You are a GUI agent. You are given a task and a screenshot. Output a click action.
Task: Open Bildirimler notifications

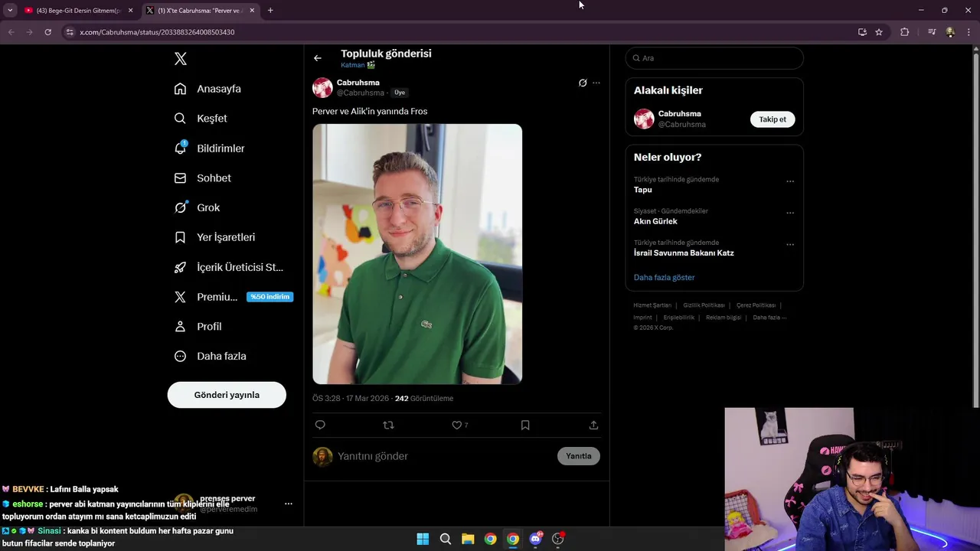point(210,148)
